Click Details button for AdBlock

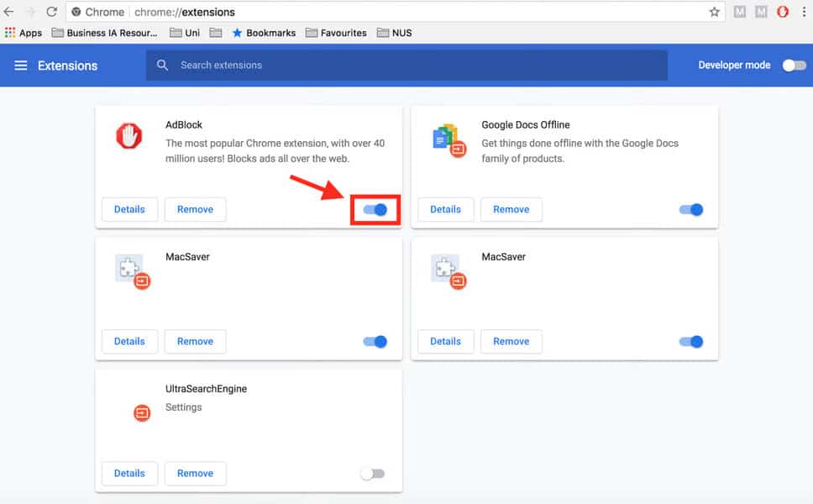[x=129, y=210]
